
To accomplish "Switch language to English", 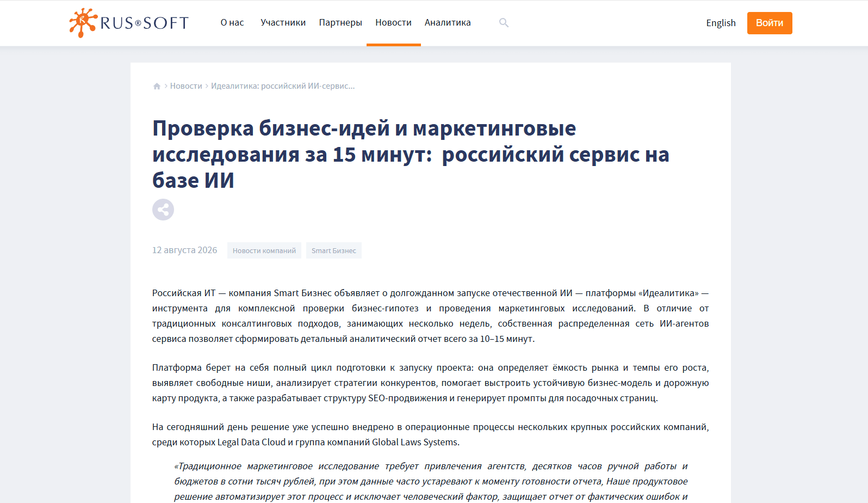I will (x=721, y=23).
